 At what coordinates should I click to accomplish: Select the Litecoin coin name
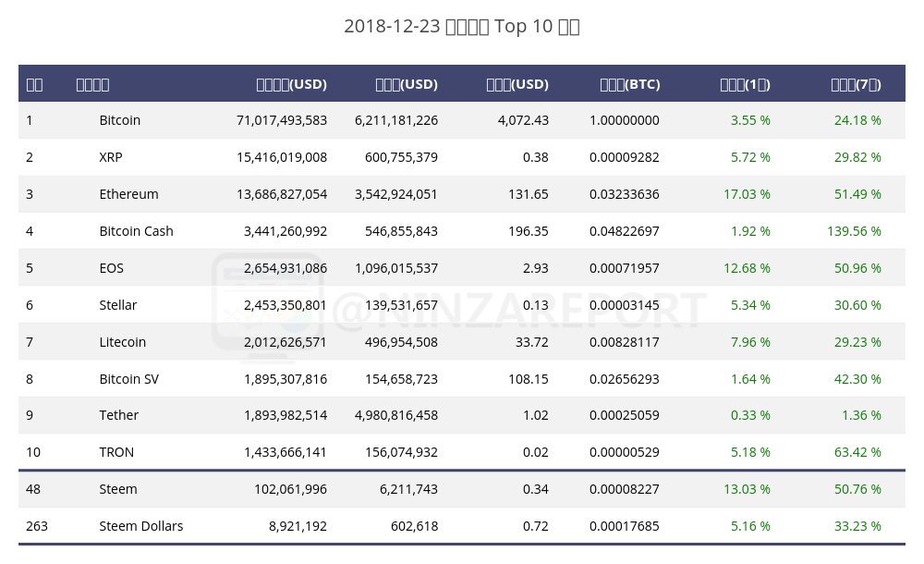pyautogui.click(x=122, y=342)
